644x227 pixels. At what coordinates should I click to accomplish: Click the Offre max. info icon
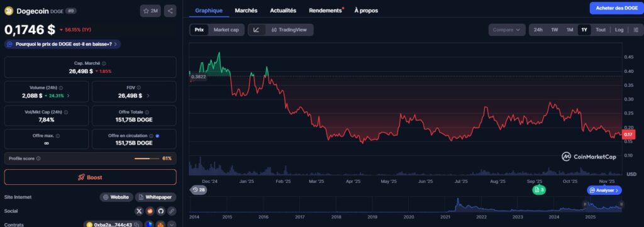pos(57,136)
